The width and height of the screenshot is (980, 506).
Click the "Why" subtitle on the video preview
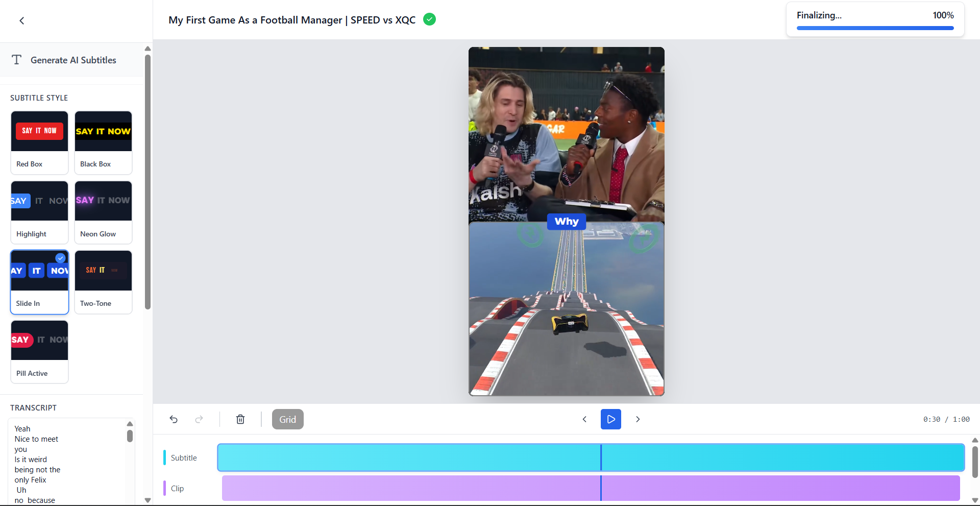click(566, 221)
